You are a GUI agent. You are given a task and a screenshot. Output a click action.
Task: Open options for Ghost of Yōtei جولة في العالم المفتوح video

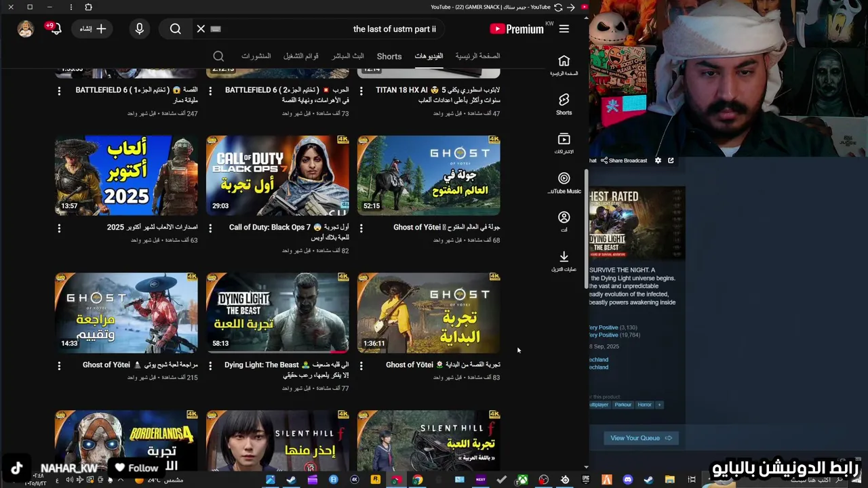click(361, 228)
